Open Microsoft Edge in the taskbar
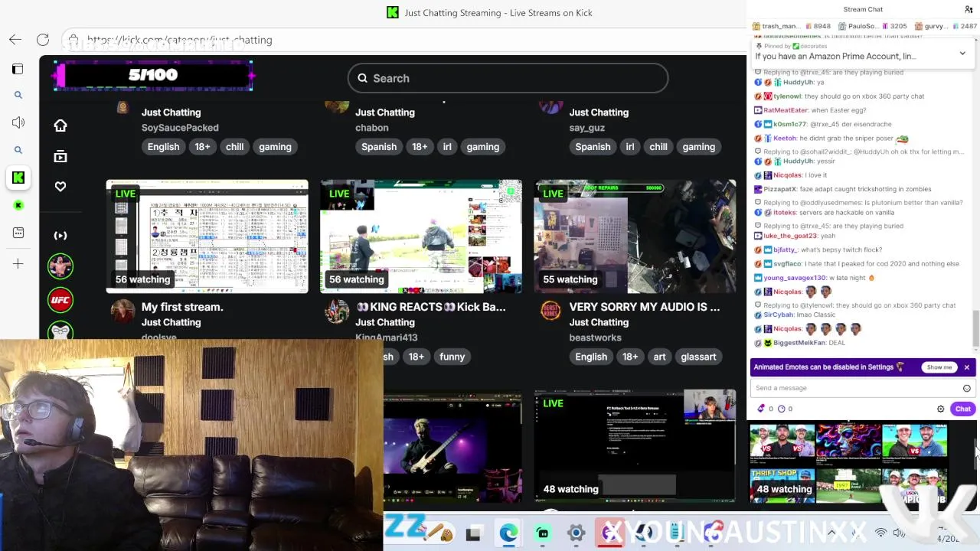This screenshot has height=551, width=980. (x=508, y=533)
